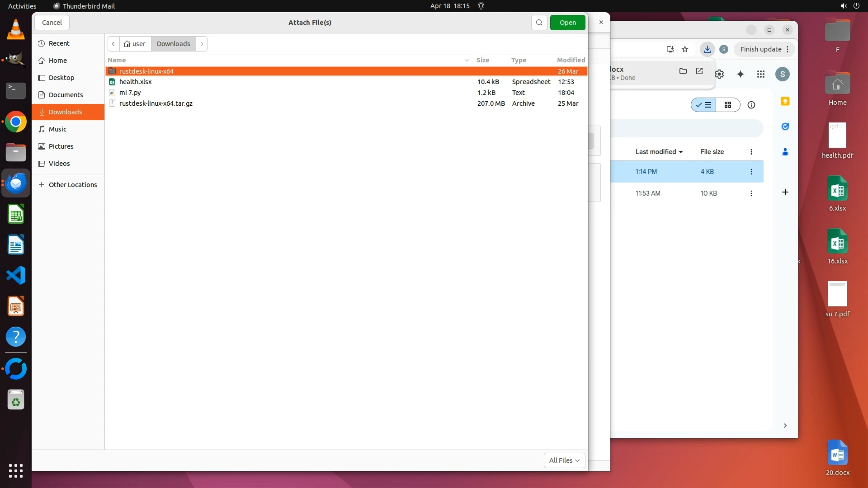868x488 pixels.
Task: Open the All Files filter dropdown
Action: tap(564, 460)
